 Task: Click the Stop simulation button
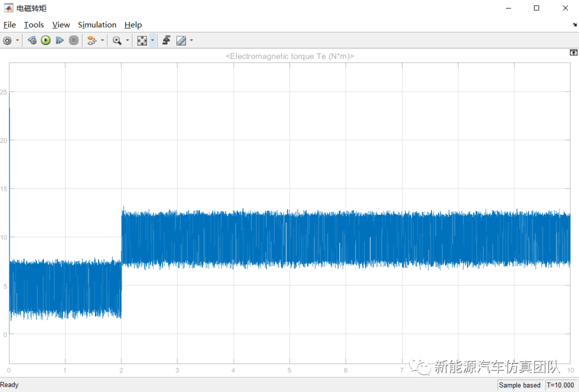coord(74,41)
